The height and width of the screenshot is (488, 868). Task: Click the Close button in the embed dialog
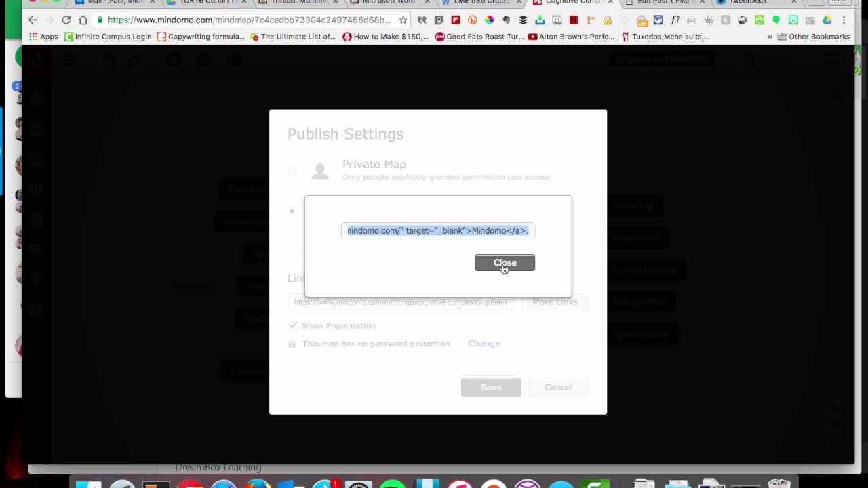[x=505, y=263]
